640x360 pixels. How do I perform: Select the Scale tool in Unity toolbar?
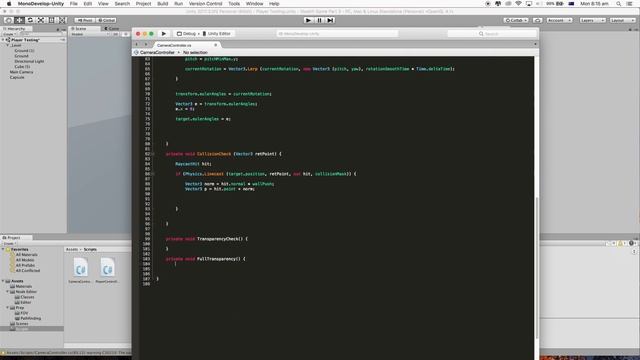click(41, 20)
